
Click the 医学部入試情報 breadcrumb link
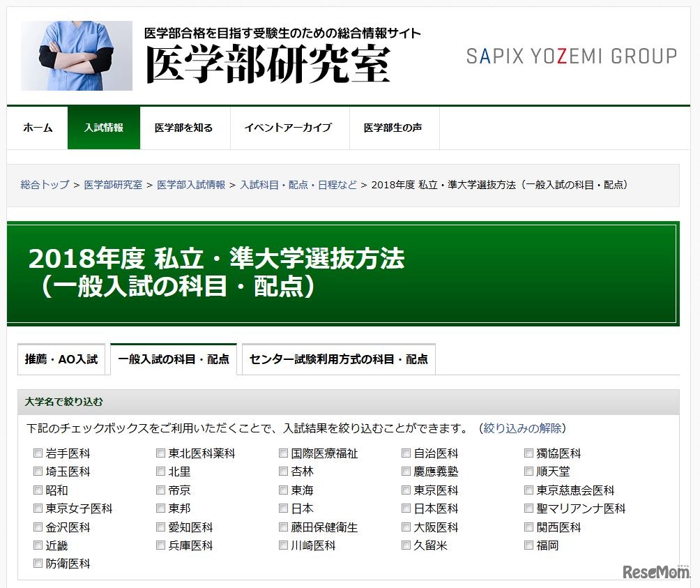(x=190, y=185)
